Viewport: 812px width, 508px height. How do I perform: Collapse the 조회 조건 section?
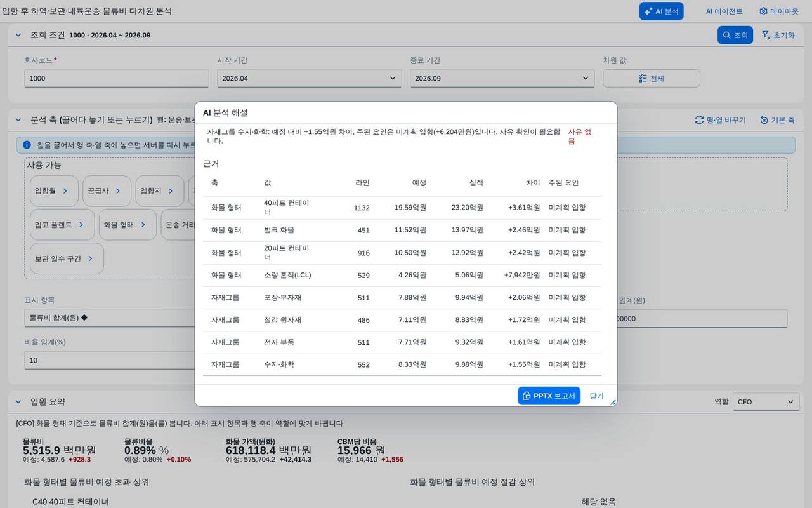click(18, 35)
